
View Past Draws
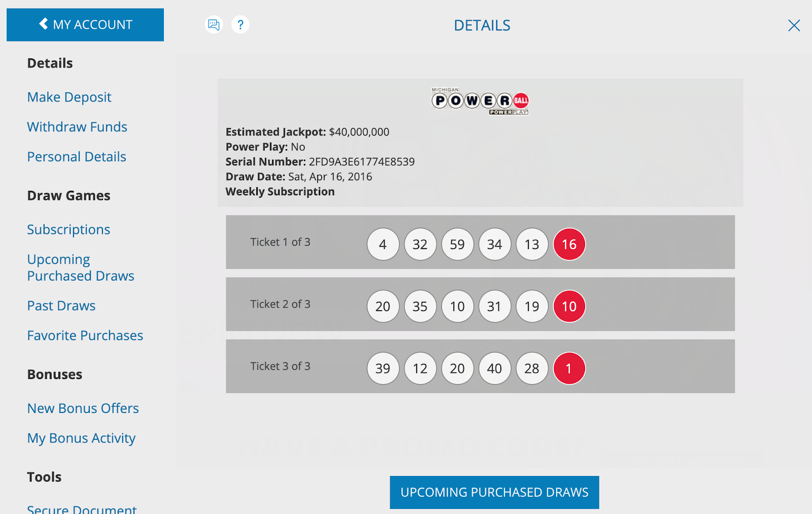pyautogui.click(x=61, y=305)
